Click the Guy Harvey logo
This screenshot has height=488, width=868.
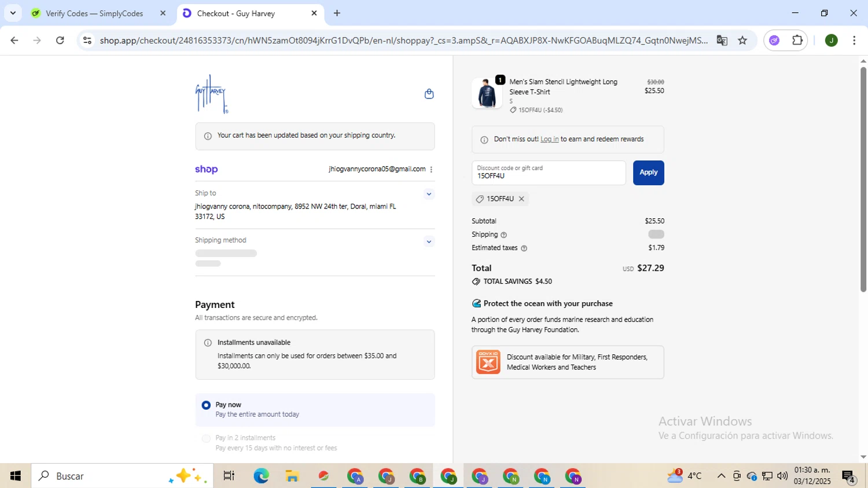click(212, 94)
